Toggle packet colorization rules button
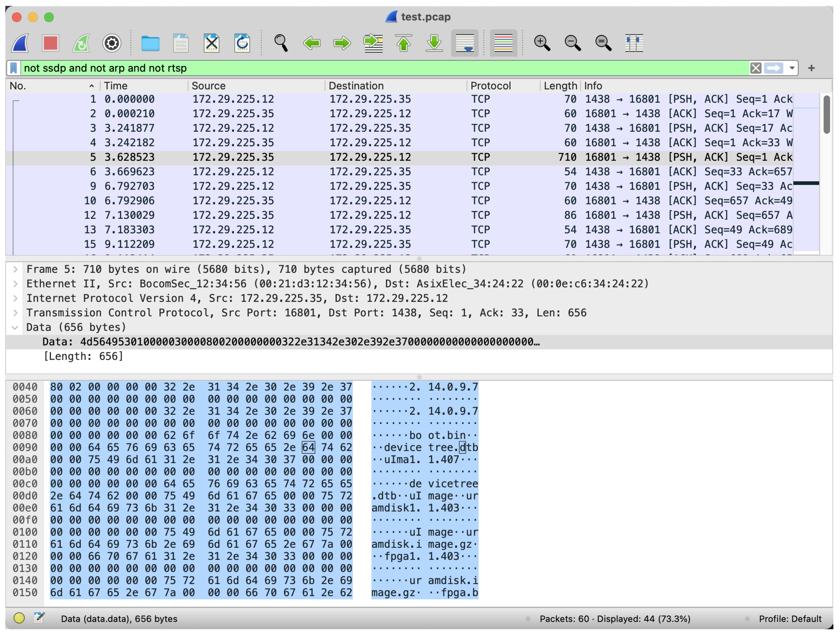 pyautogui.click(x=503, y=43)
